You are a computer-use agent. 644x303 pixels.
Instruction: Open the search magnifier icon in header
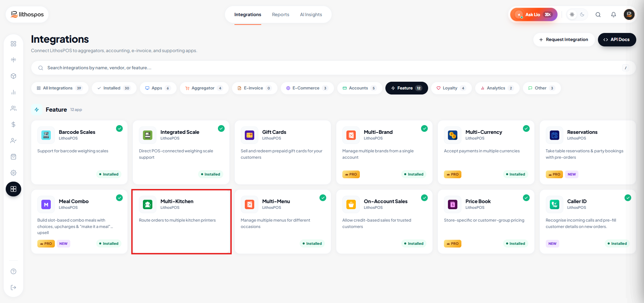pos(598,14)
